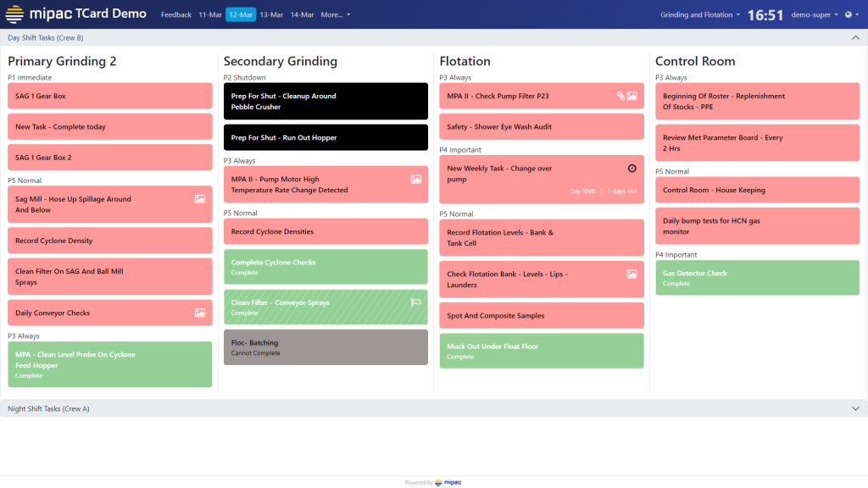Click the image icon on Check Flotation Bank Levels card
This screenshot has width=868, height=488.
pyautogui.click(x=631, y=273)
